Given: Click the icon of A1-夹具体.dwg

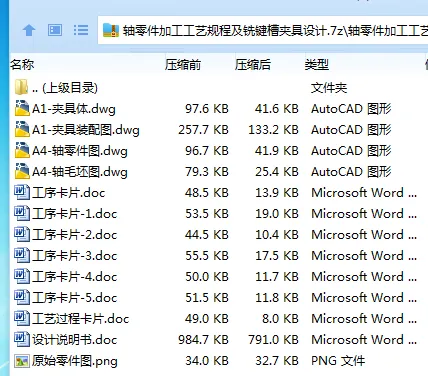Looking at the screenshot, I should [x=22, y=108].
